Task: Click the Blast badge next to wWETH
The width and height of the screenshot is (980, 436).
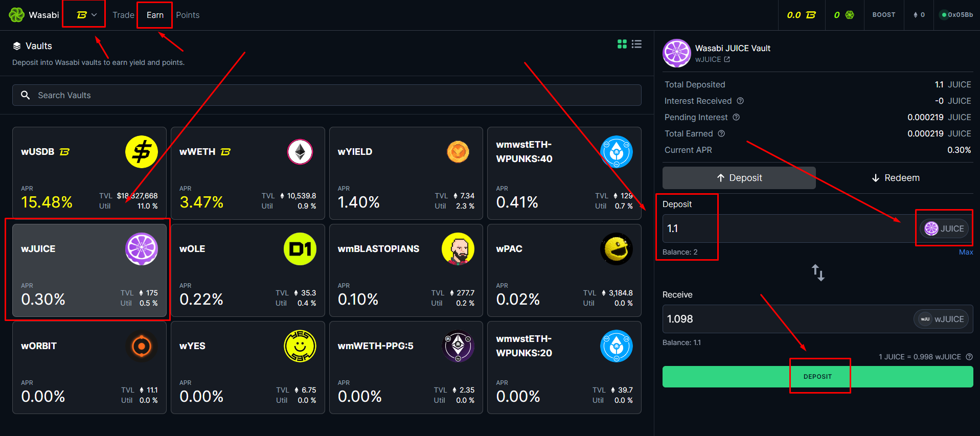Action: click(225, 152)
